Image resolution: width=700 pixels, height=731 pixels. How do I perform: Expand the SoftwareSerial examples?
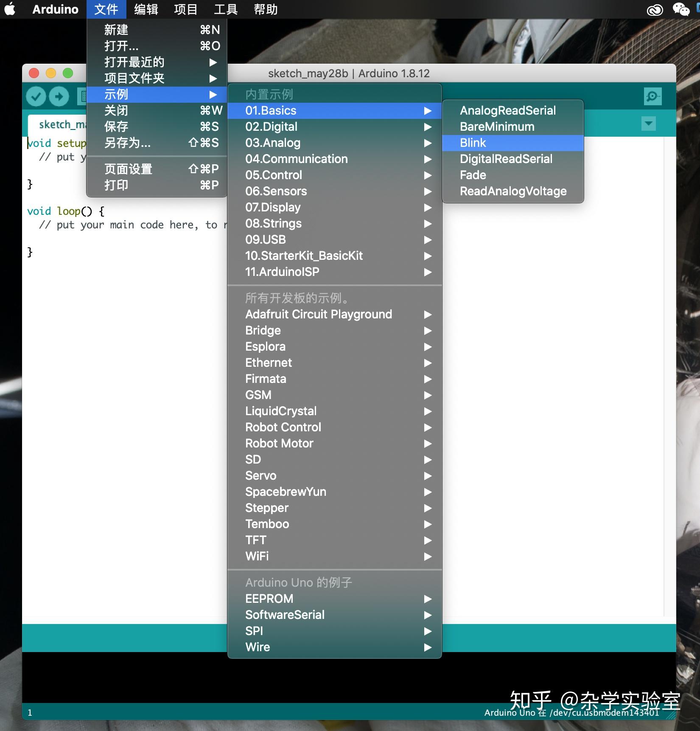(335, 615)
